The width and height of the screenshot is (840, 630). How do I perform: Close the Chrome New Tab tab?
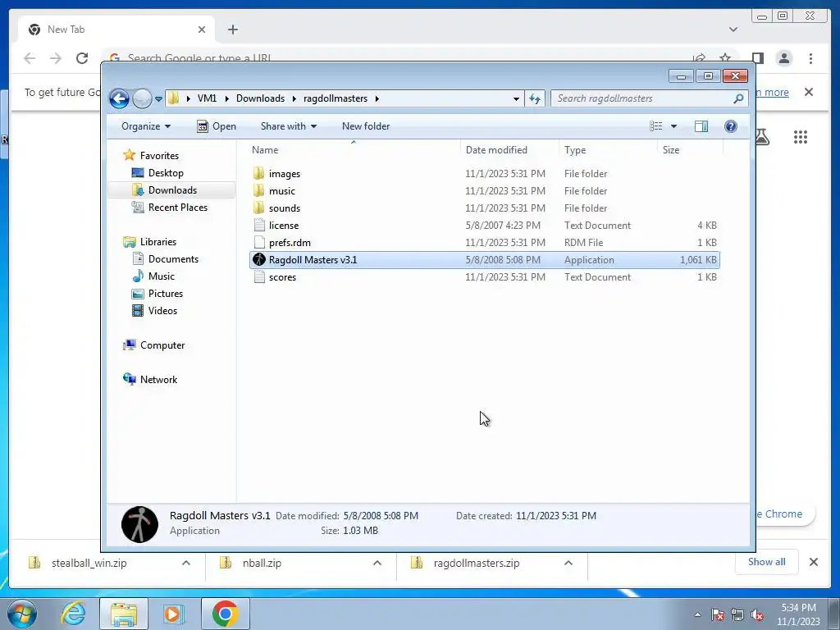202,30
